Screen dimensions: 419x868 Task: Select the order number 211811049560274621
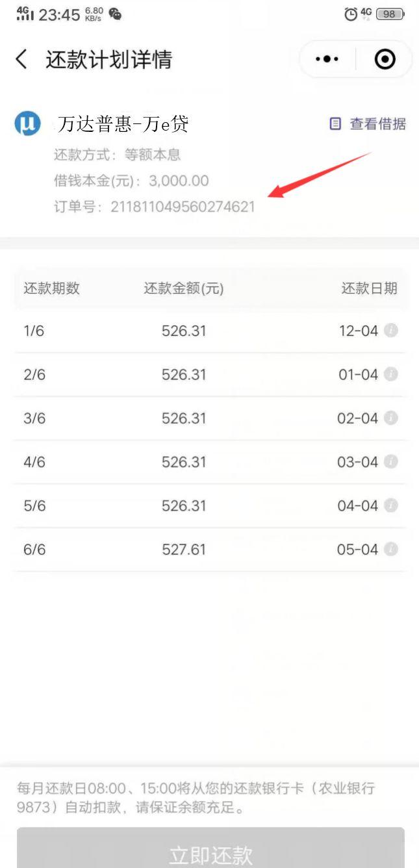183,207
